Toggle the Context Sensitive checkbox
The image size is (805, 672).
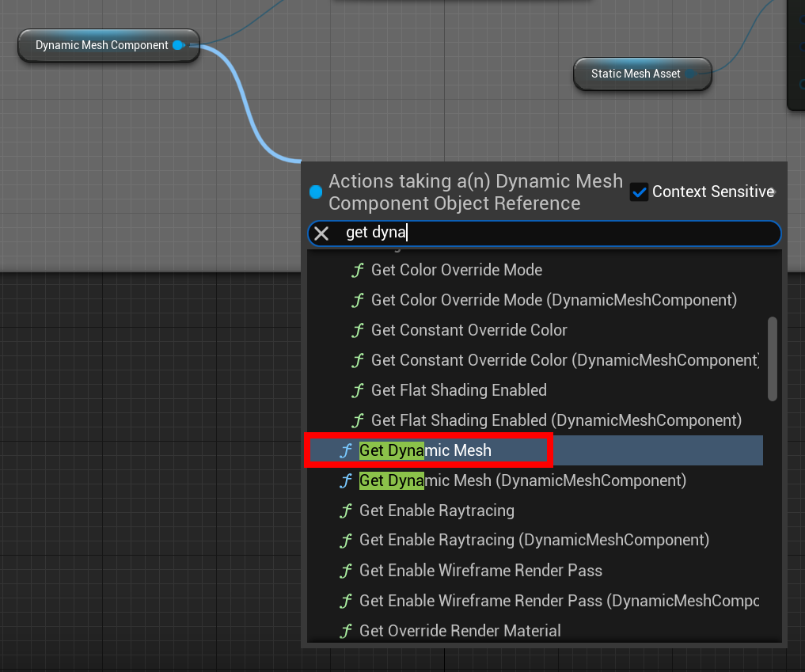point(640,192)
